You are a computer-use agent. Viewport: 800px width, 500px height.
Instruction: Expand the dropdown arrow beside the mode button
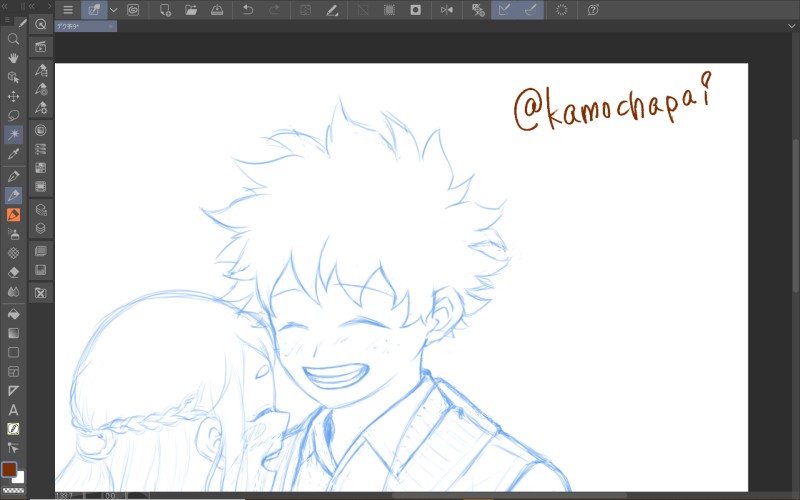click(x=113, y=10)
